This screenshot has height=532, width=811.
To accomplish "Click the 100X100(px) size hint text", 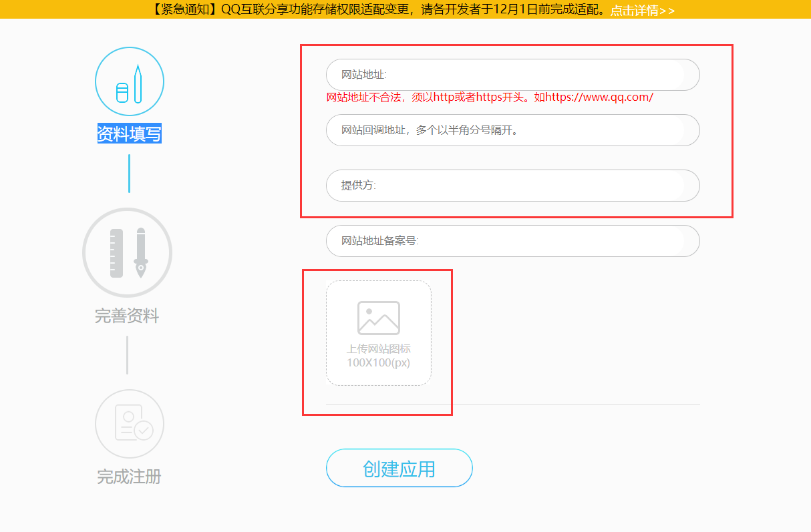I will click(378, 363).
